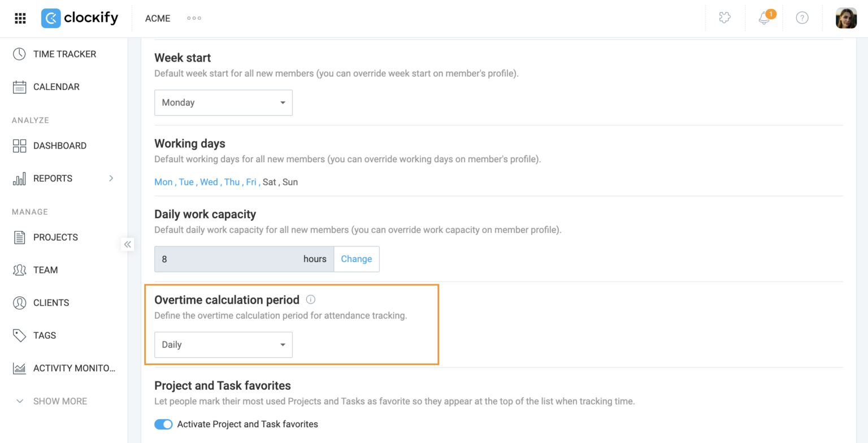Toggle Sat working day
The height and width of the screenshot is (443, 868).
pos(270,182)
